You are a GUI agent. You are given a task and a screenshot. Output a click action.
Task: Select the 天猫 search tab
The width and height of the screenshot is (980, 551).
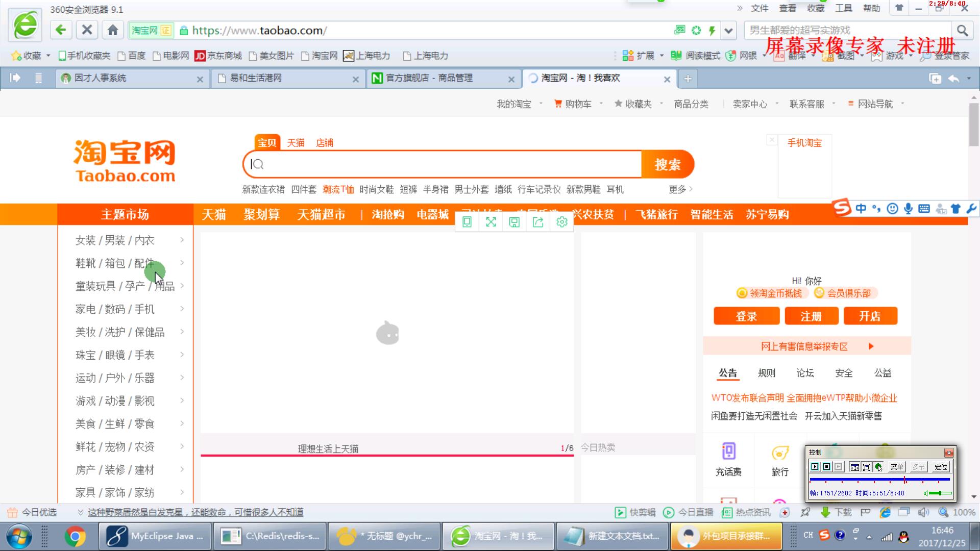pyautogui.click(x=296, y=143)
